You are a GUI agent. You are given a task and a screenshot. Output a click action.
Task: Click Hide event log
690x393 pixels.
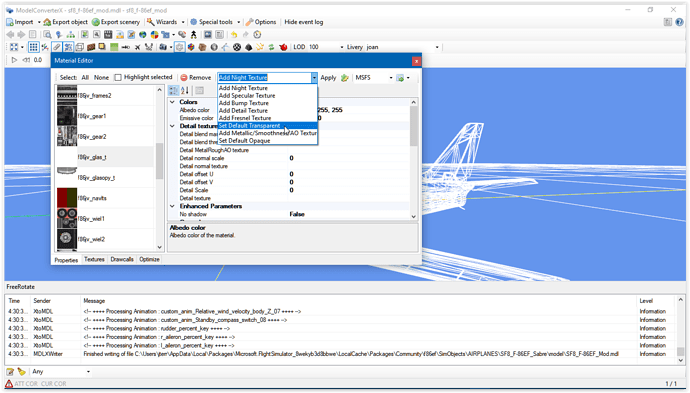click(x=304, y=22)
